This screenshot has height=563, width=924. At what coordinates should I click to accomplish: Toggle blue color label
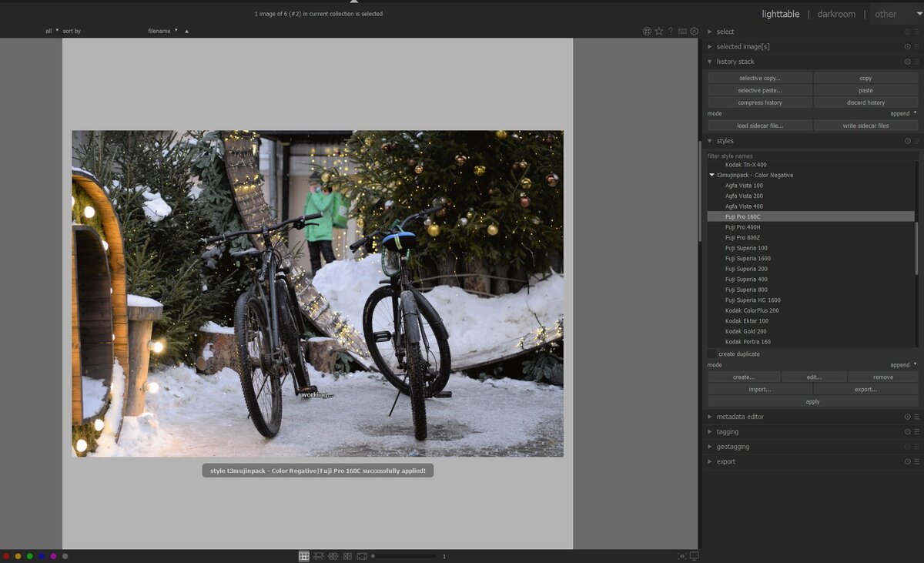41,556
